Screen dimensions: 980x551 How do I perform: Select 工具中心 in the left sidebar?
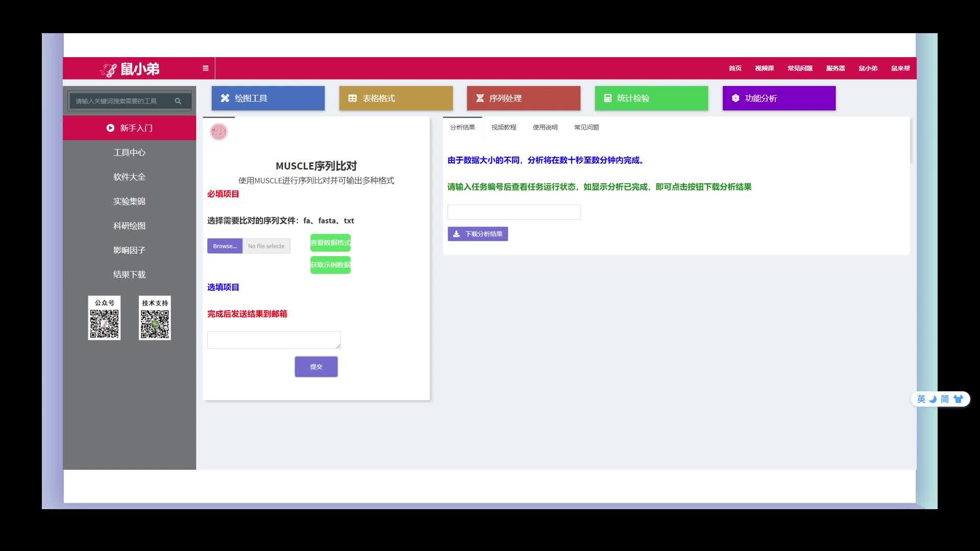point(129,153)
